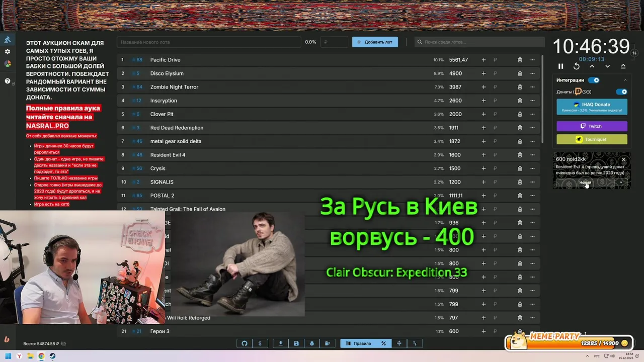Open Chrome from taskbar
This screenshot has height=362, width=644.
(x=41, y=356)
